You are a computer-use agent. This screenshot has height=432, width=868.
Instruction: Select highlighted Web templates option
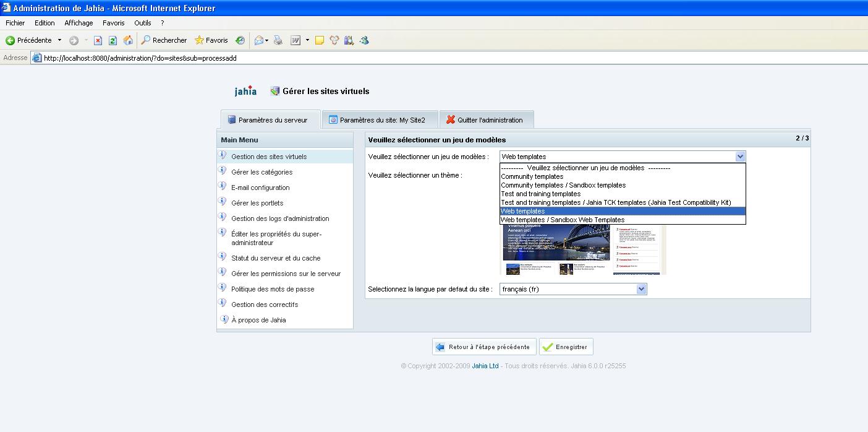(x=623, y=211)
